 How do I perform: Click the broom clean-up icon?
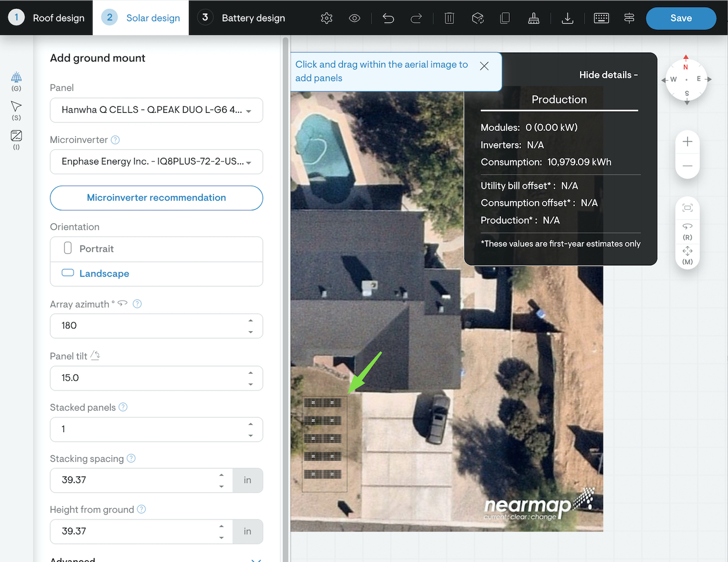pyautogui.click(x=533, y=18)
